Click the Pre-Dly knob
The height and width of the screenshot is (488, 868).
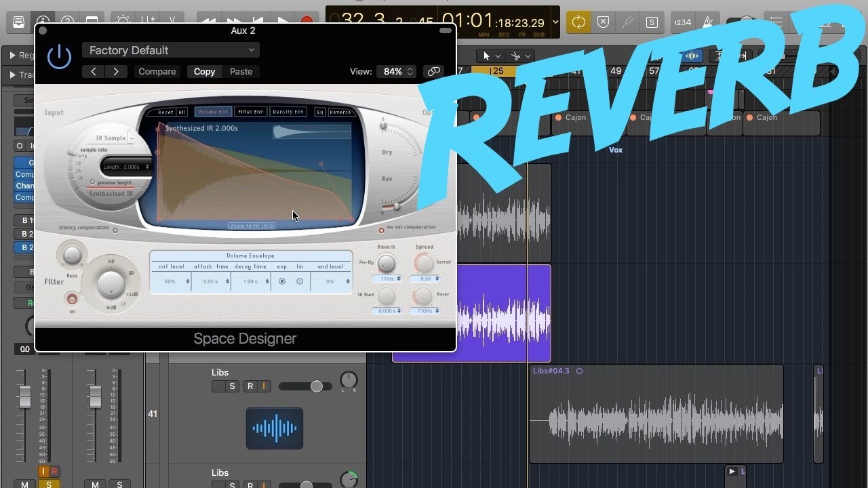(x=387, y=263)
